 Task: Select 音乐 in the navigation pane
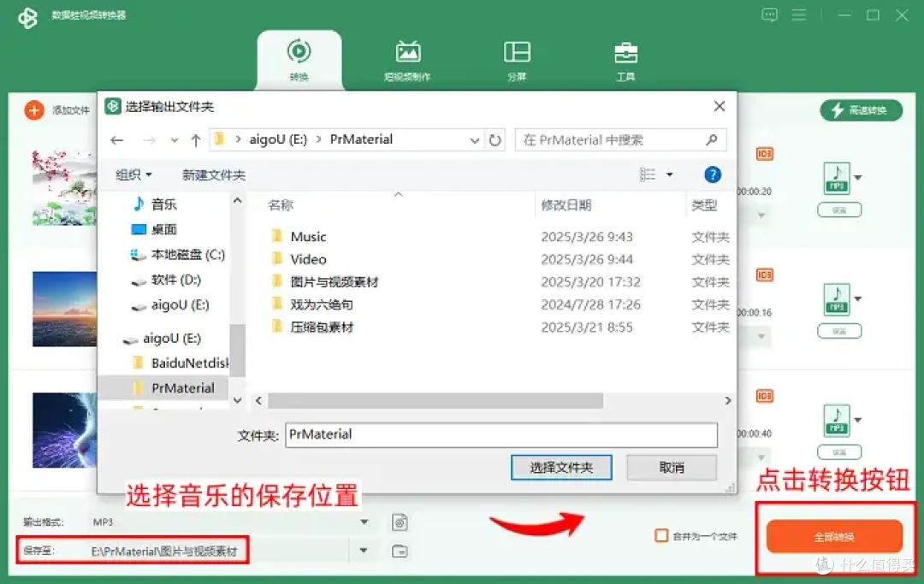pyautogui.click(x=163, y=204)
